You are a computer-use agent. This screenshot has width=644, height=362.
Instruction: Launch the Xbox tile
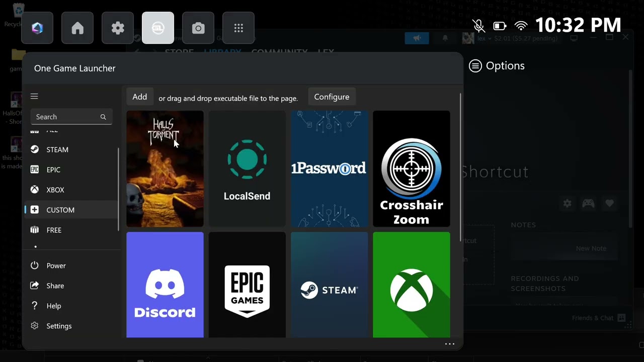412,285
